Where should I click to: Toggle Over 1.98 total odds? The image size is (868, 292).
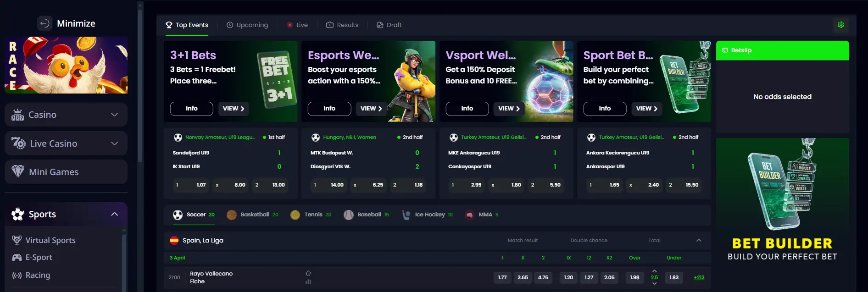(634, 277)
